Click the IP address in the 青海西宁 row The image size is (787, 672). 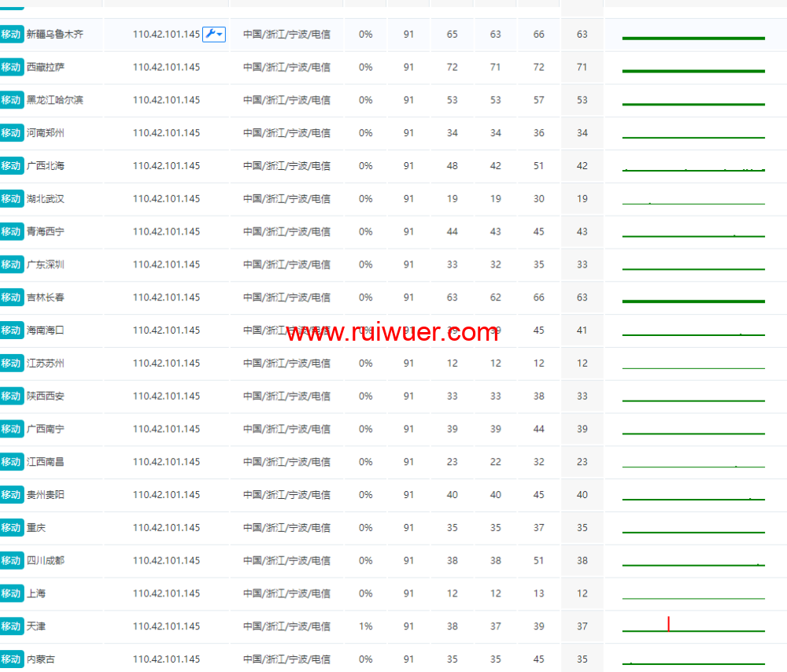tap(166, 232)
